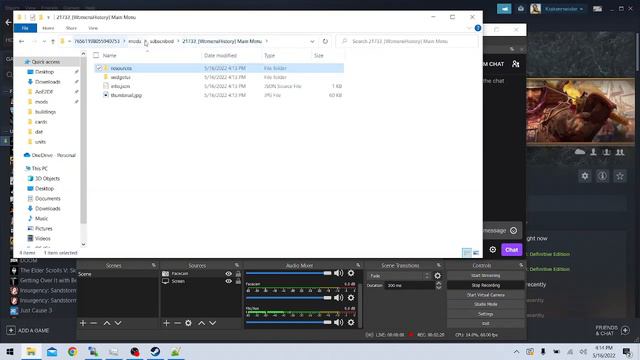Image resolution: width=640 pixels, height=360 pixels.
Task: Open chat settings gear beside Chat button
Action: pos(493,249)
